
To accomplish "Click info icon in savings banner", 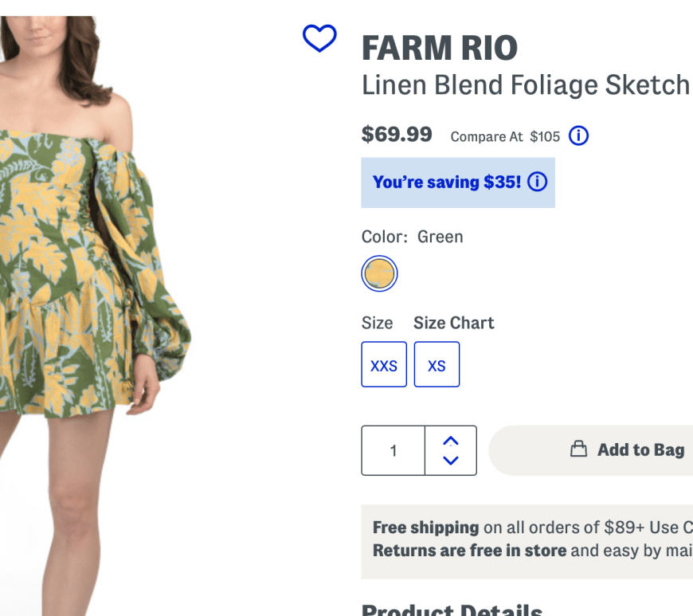I will [538, 182].
